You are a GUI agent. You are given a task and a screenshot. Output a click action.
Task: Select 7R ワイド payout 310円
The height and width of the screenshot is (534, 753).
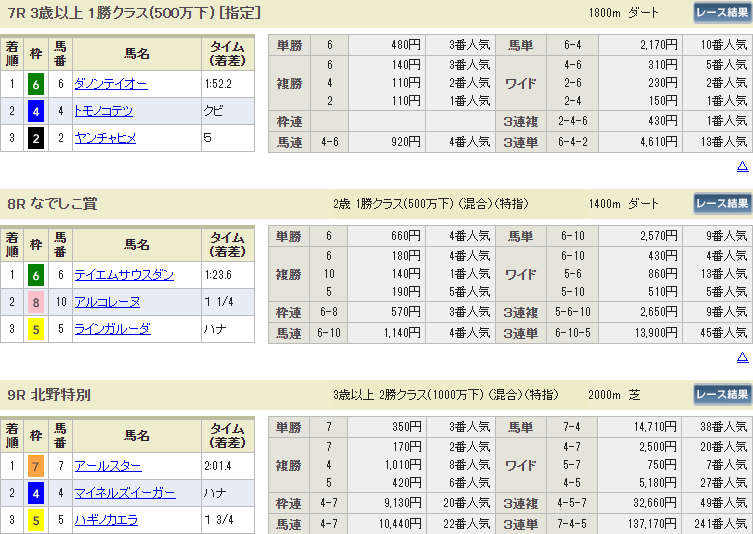663,65
